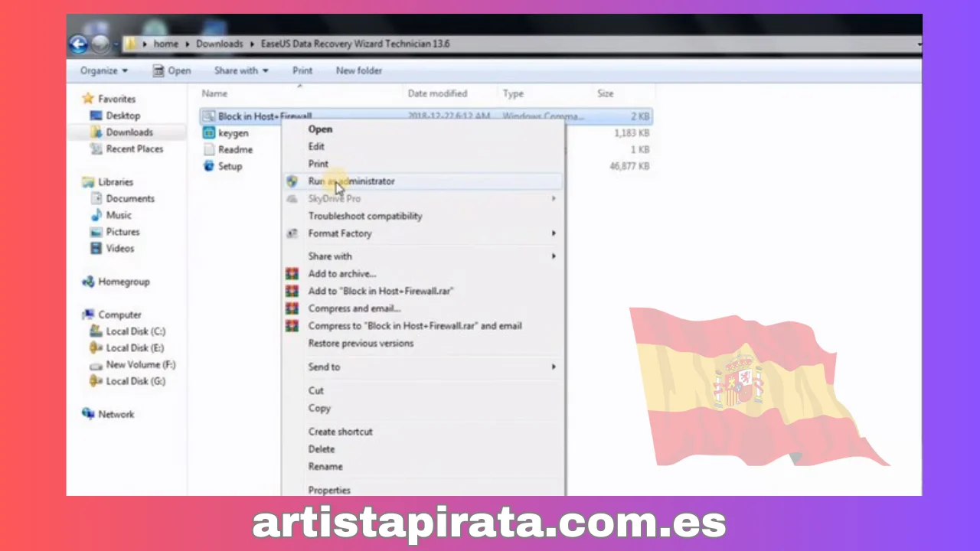Click the folder icon in address bar

click(130, 44)
